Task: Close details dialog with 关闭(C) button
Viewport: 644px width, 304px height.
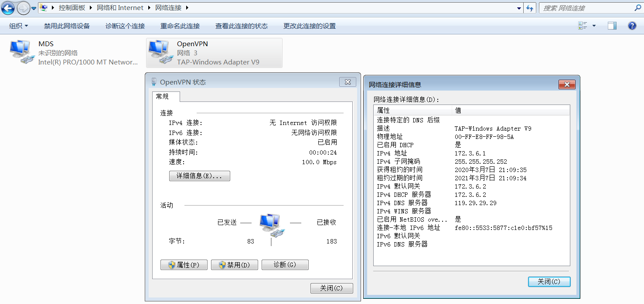Action: click(x=549, y=282)
